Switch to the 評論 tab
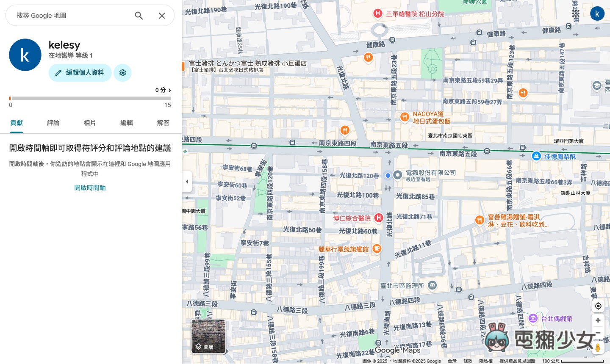This screenshot has height=364, width=610. 53,123
